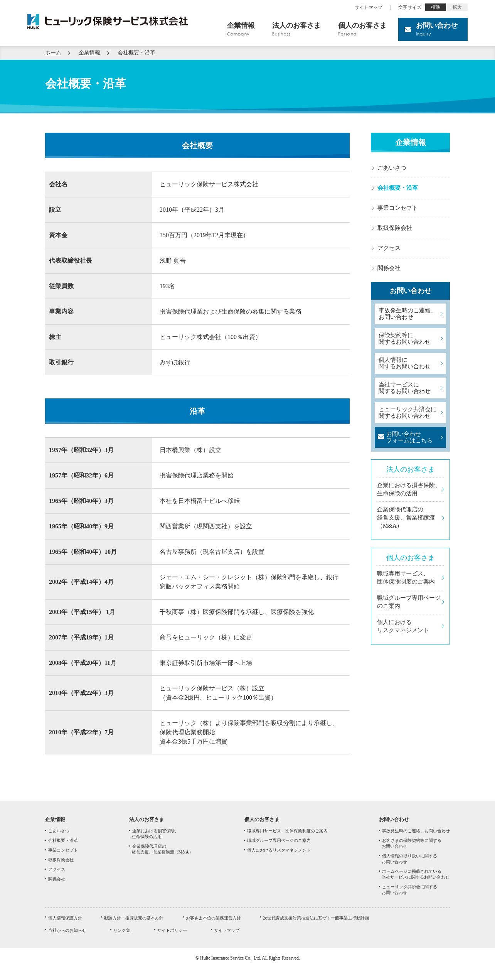The image size is (495, 980).
Task: Click footer link 個人におけるリスクマネジメント
Action: tap(278, 850)
